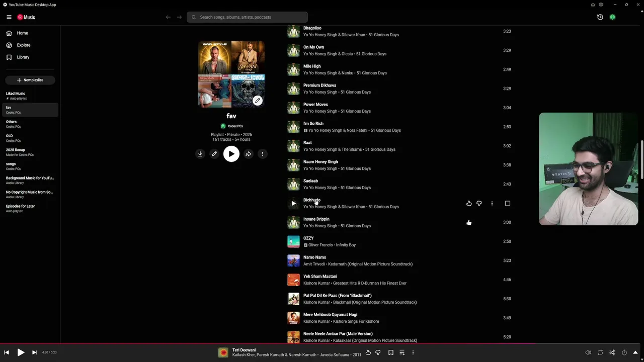
Task: Open fav playlist three-dot menu
Action: tap(262, 154)
